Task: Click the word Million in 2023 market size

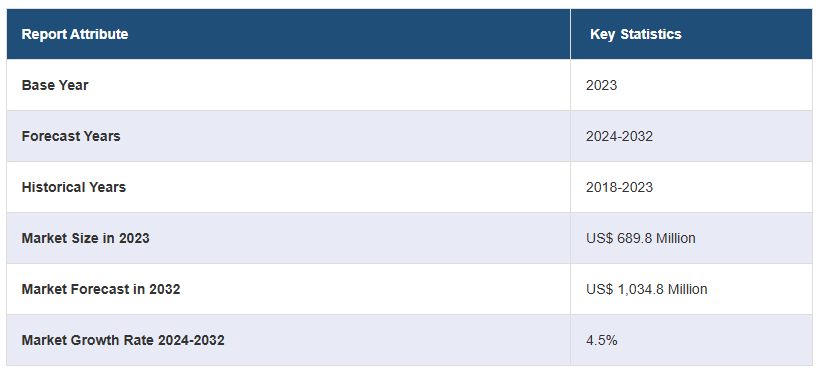Action: coord(676,238)
